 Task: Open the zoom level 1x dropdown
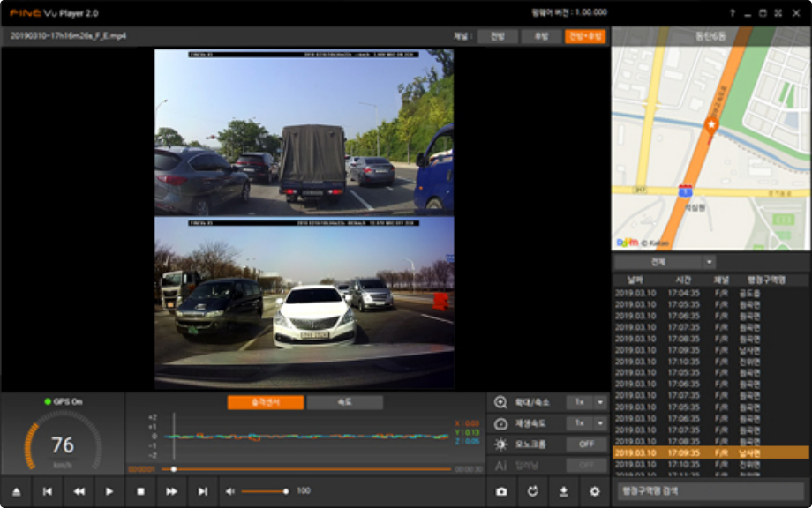[599, 402]
